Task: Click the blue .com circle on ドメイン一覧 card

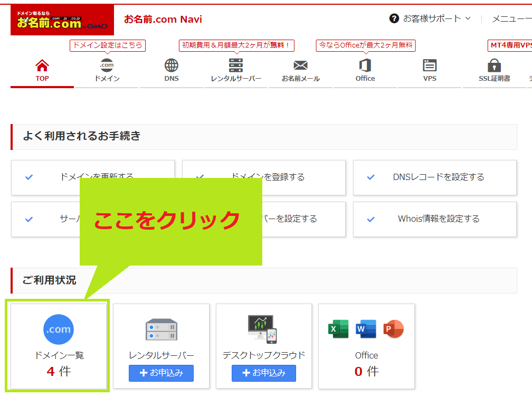Action: 58,329
